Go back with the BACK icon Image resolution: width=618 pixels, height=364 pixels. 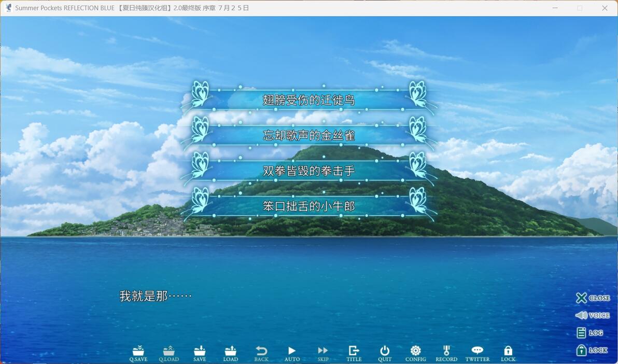tap(261, 354)
